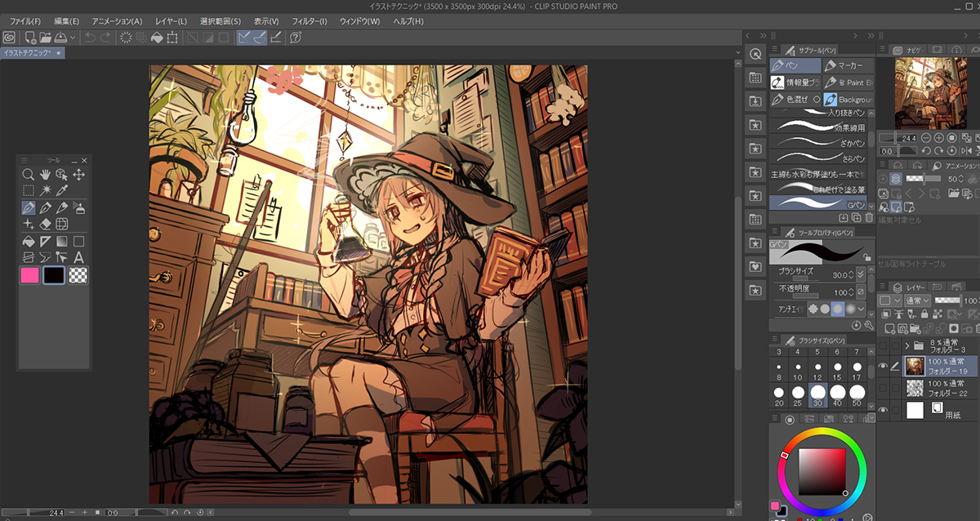Image resolution: width=980 pixels, height=521 pixels.
Task: Expand the フォルダー 3 layer folder
Action: tap(908, 345)
